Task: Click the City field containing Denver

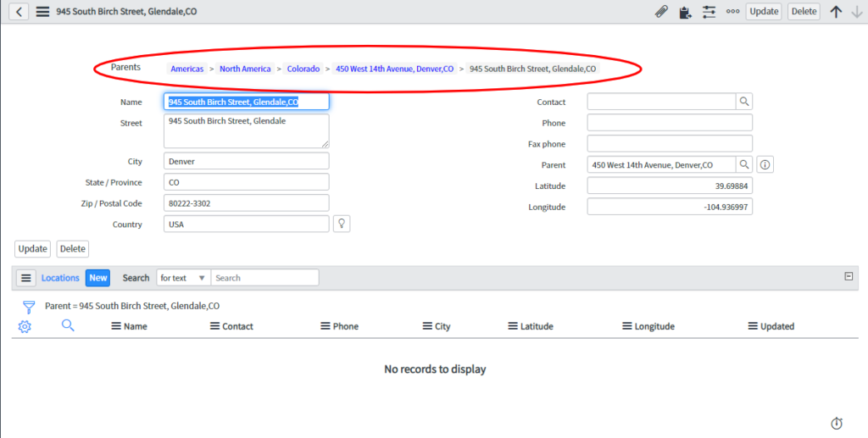Action: (247, 162)
